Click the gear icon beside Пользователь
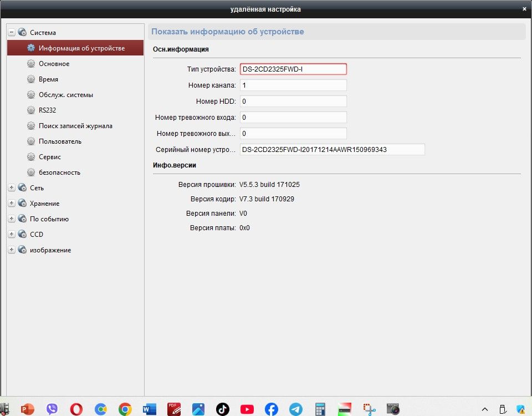Viewport: 532px width, 416px height. coord(31,141)
